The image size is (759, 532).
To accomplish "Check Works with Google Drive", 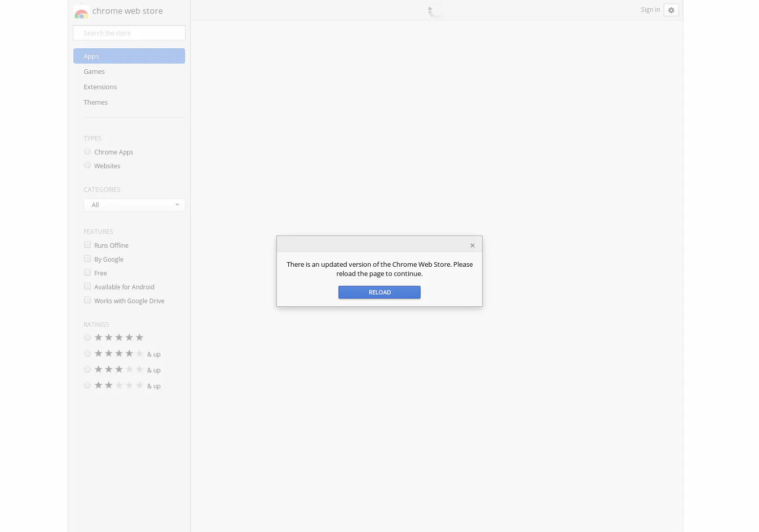I will [x=87, y=300].
